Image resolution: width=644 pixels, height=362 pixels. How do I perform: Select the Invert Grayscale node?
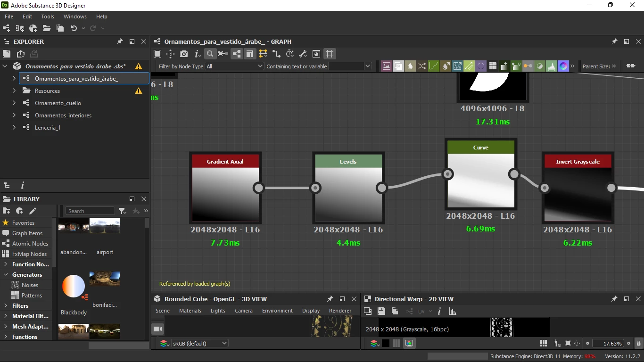click(x=578, y=188)
